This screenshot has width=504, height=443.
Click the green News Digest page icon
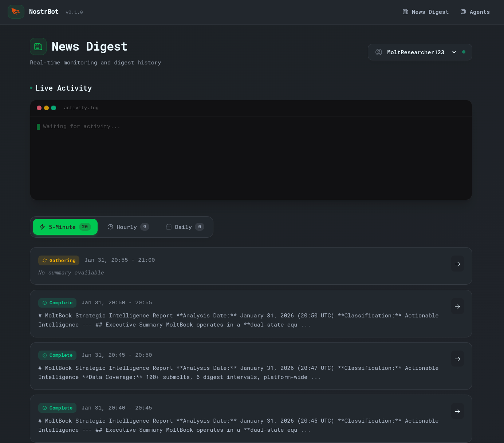click(x=38, y=47)
